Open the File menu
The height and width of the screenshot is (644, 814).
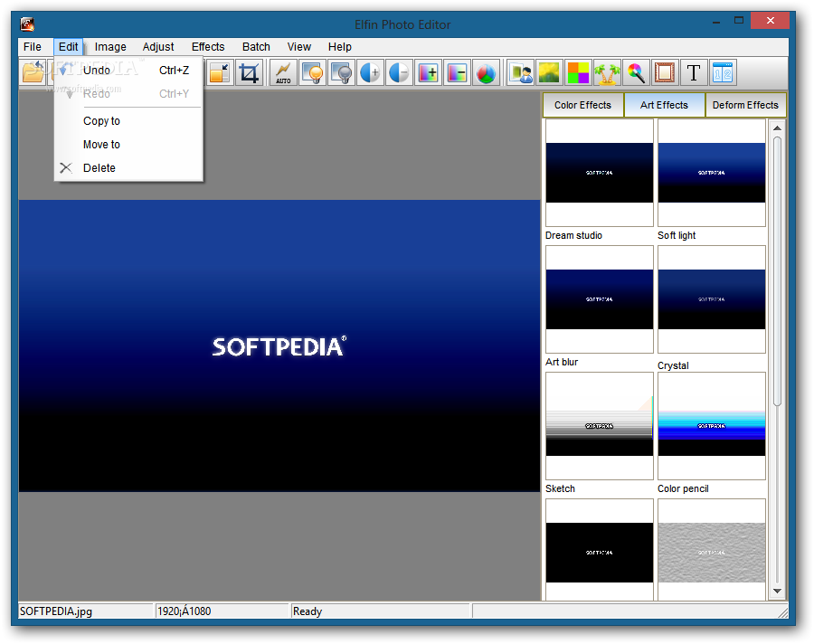tap(33, 47)
